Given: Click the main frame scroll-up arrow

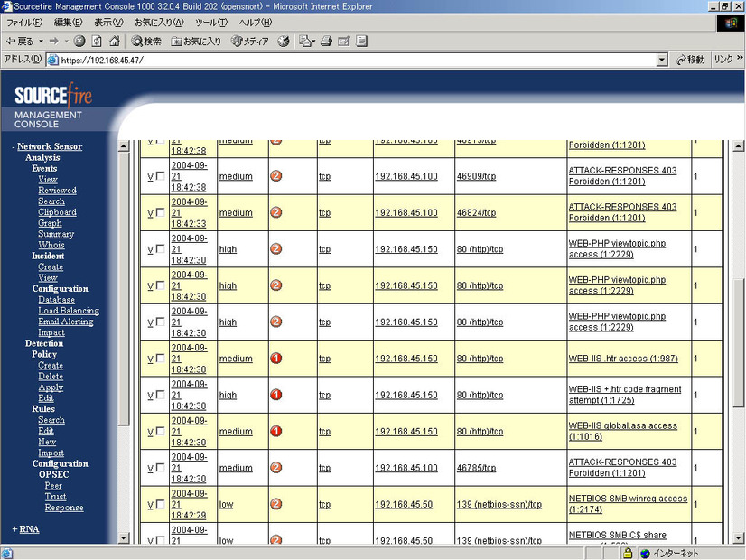Looking at the screenshot, I should (x=738, y=146).
